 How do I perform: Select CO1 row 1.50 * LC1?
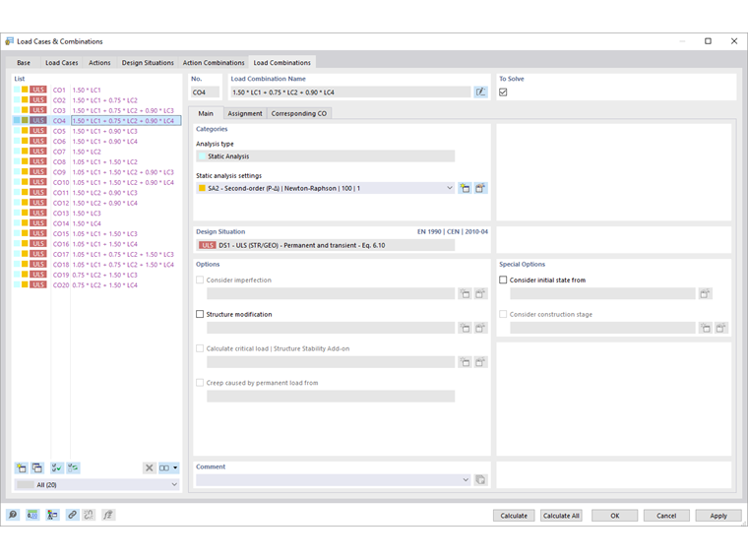pyautogui.click(x=96, y=90)
